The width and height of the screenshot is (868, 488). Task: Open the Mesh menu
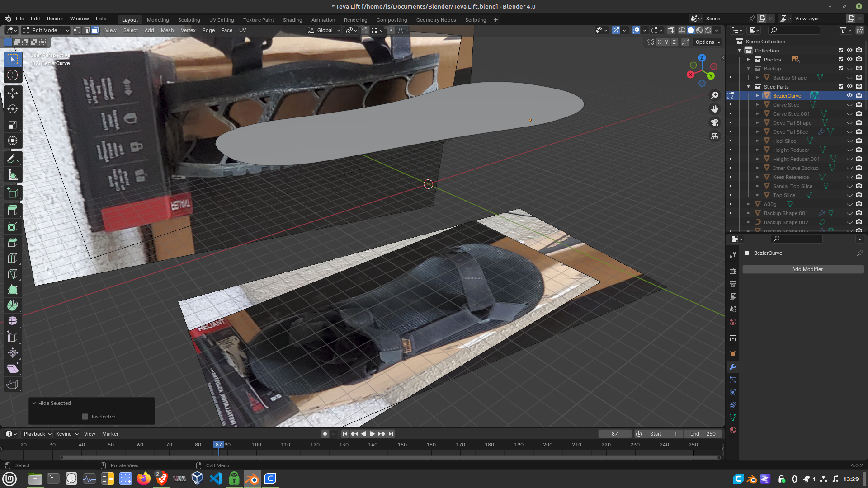(x=167, y=30)
